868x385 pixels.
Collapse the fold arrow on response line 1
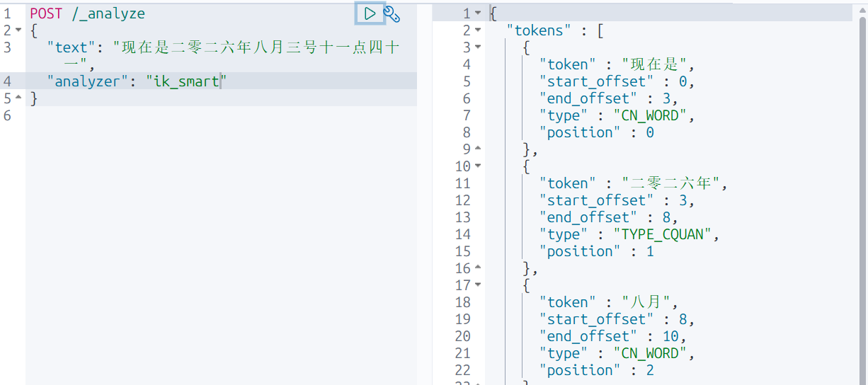point(478,13)
